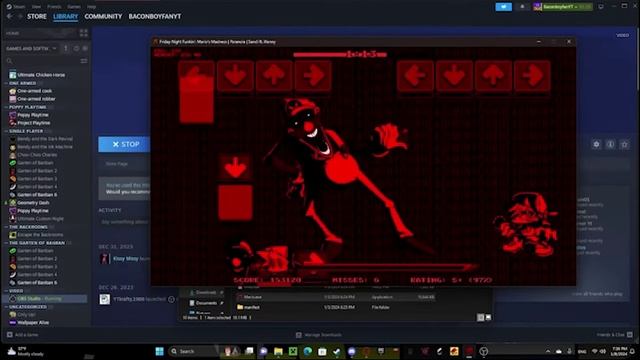
Task: Switch to the LIBRARY tab
Action: 65,16
